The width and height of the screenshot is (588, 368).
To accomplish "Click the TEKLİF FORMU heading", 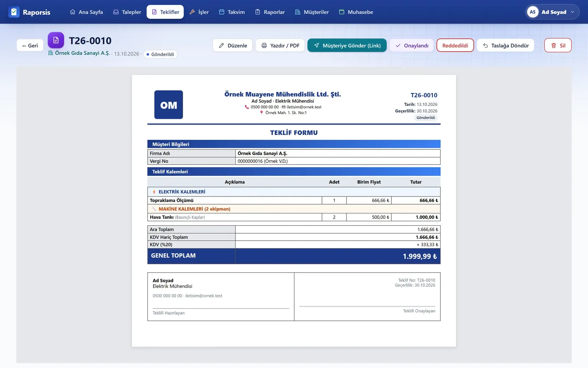I will pos(294,132).
